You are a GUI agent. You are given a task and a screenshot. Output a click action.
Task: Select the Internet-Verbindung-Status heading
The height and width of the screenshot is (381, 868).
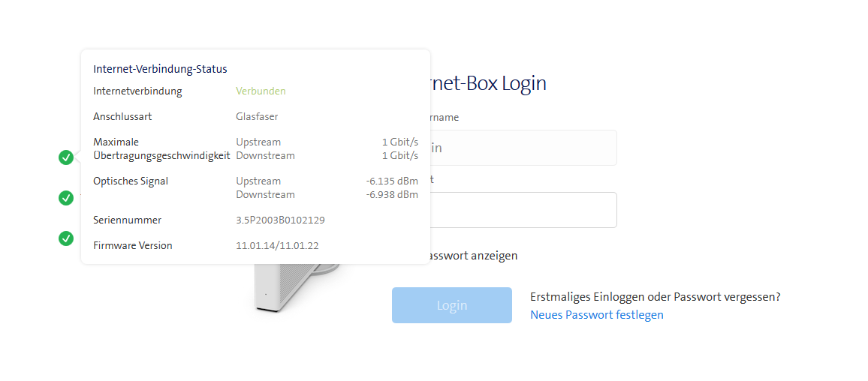point(160,69)
